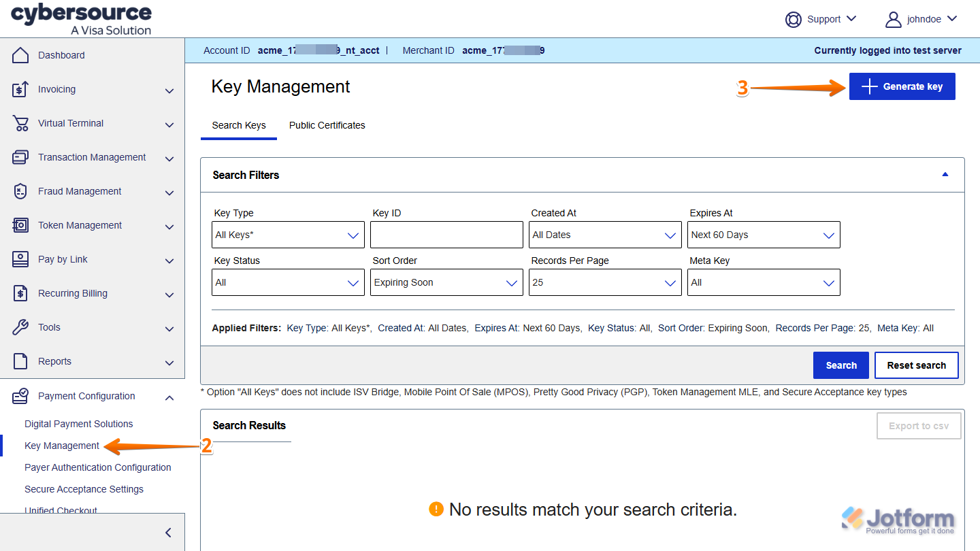980x551 pixels.
Task: Open Digital Payment Solutions menu item
Action: coord(79,424)
